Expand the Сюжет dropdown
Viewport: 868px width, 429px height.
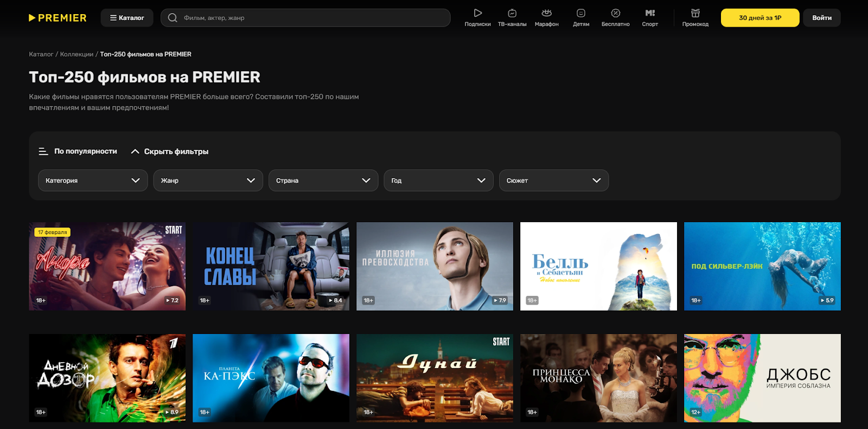tap(554, 180)
